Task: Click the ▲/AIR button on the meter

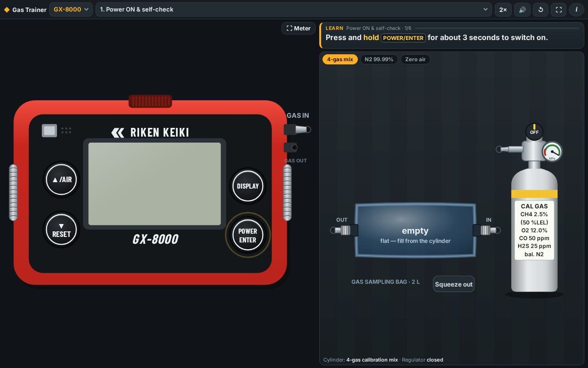Action: pyautogui.click(x=62, y=179)
